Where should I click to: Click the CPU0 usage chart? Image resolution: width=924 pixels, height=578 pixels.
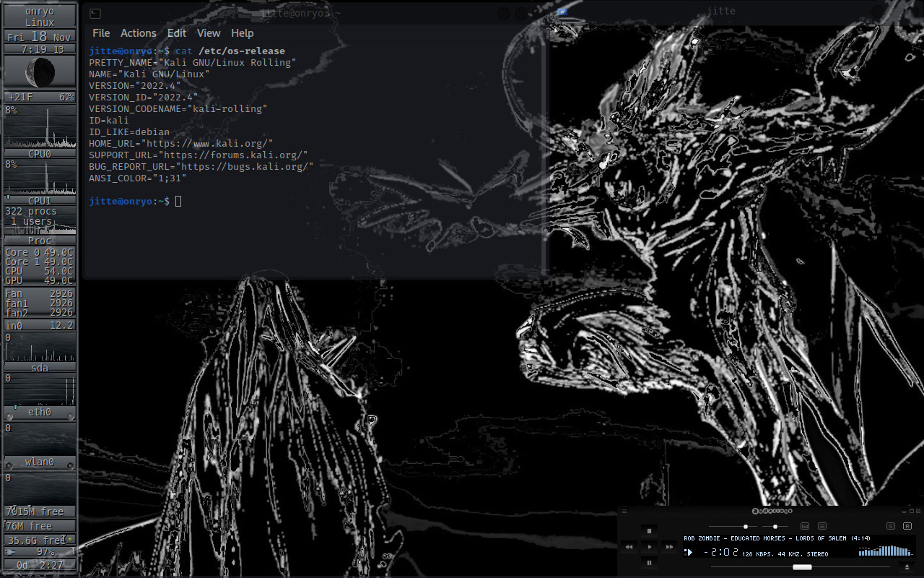[x=40, y=126]
